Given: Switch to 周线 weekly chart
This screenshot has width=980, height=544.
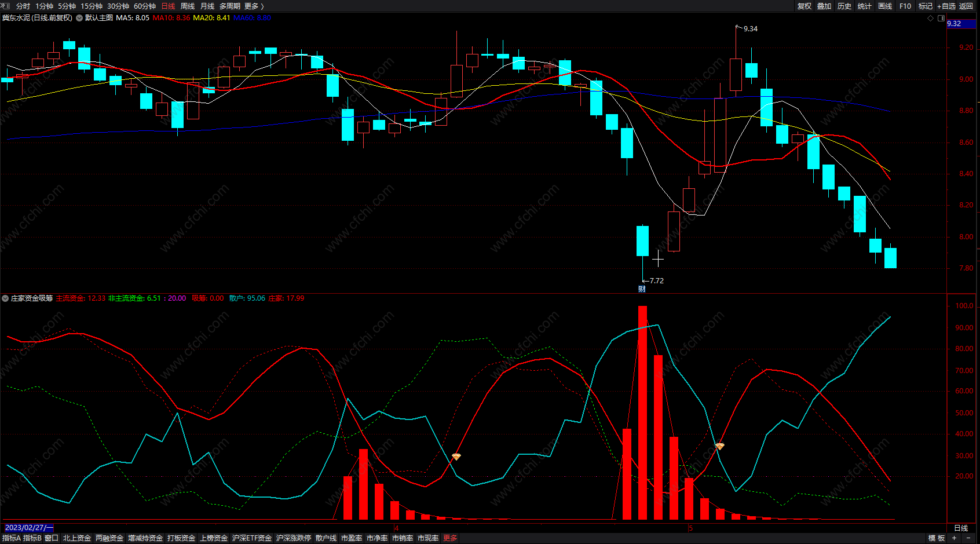Looking at the screenshot, I should coord(188,6).
